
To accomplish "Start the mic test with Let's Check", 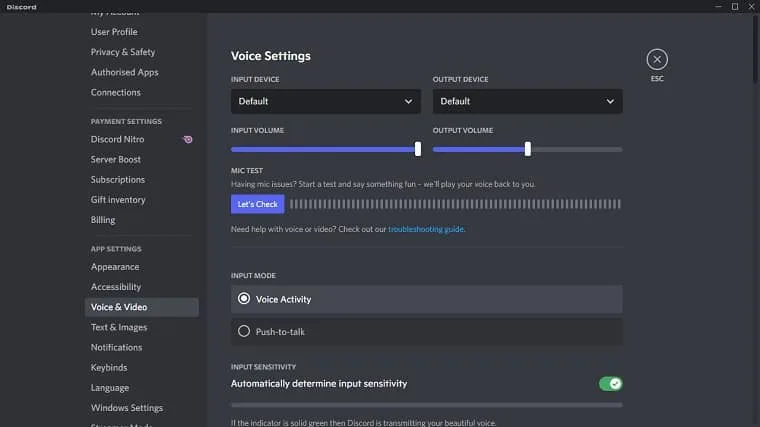I will [x=257, y=204].
